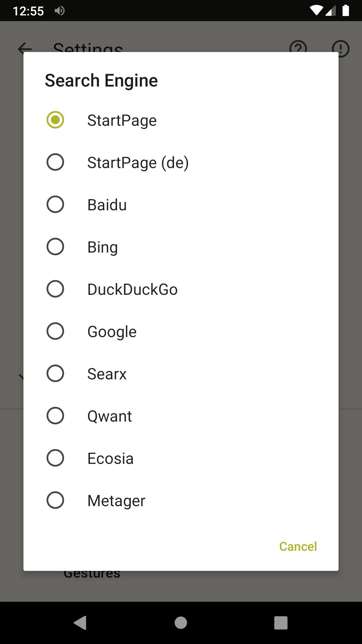Screen dimensions: 362x644
Task: Pick the Bing radio option
Action: click(x=55, y=247)
